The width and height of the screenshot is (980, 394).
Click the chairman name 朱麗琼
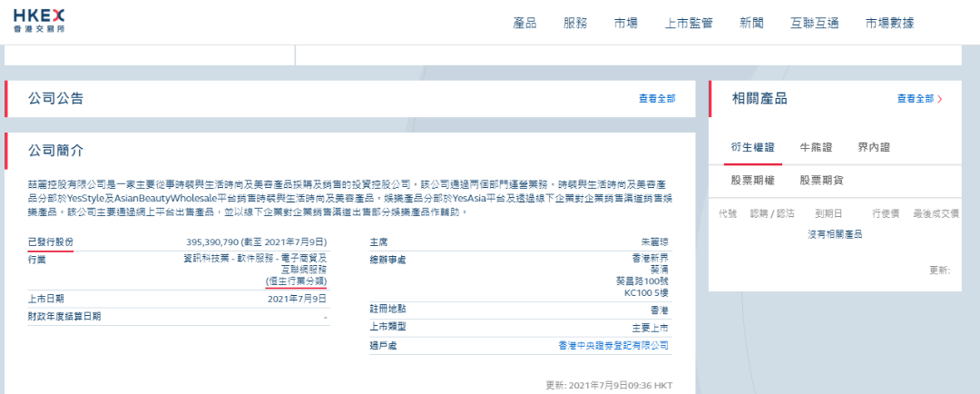[655, 242]
